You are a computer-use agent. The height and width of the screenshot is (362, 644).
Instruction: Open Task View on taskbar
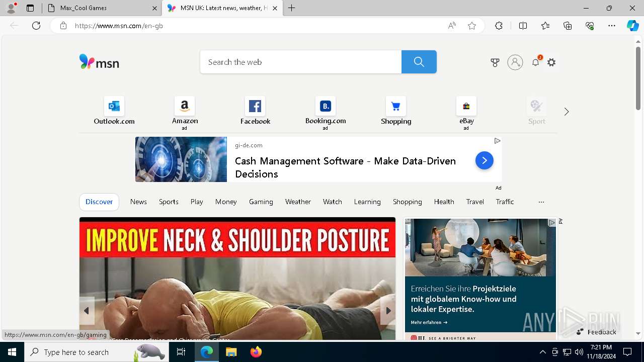coord(181,352)
